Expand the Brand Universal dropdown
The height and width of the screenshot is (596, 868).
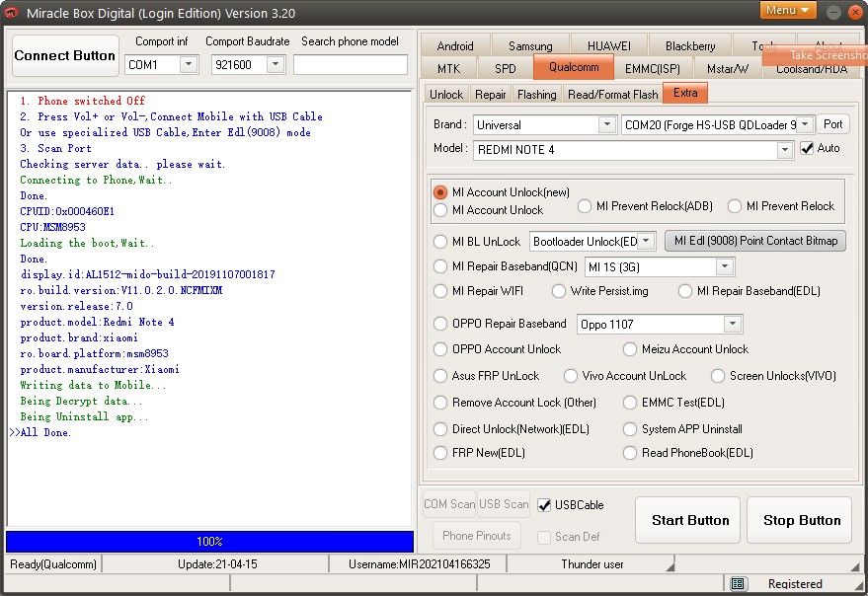pos(606,124)
